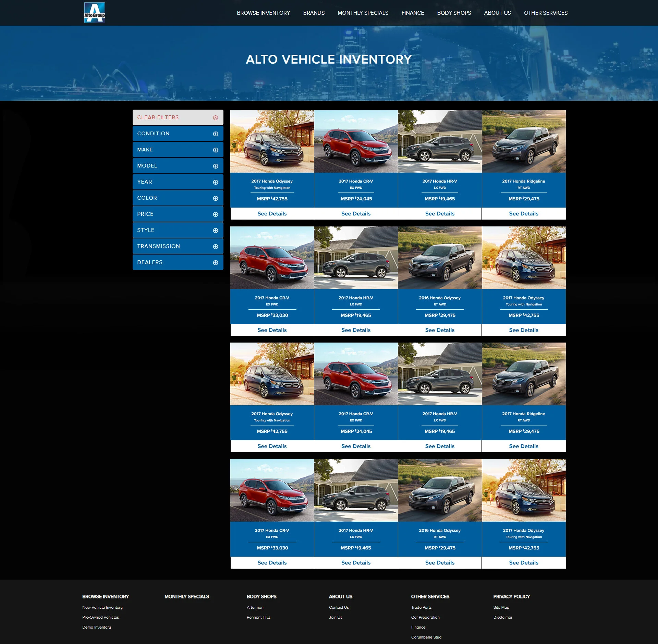Expand the COLOR filter
658x644 pixels.
(178, 198)
